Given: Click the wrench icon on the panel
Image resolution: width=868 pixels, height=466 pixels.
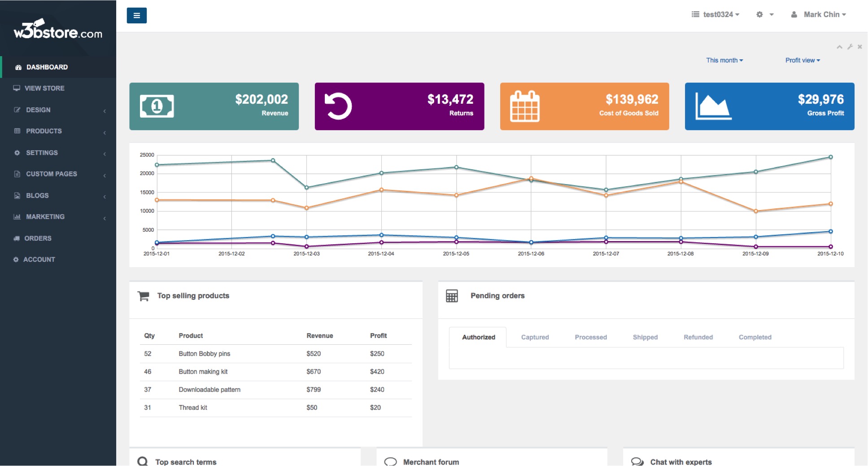Looking at the screenshot, I should [x=850, y=47].
